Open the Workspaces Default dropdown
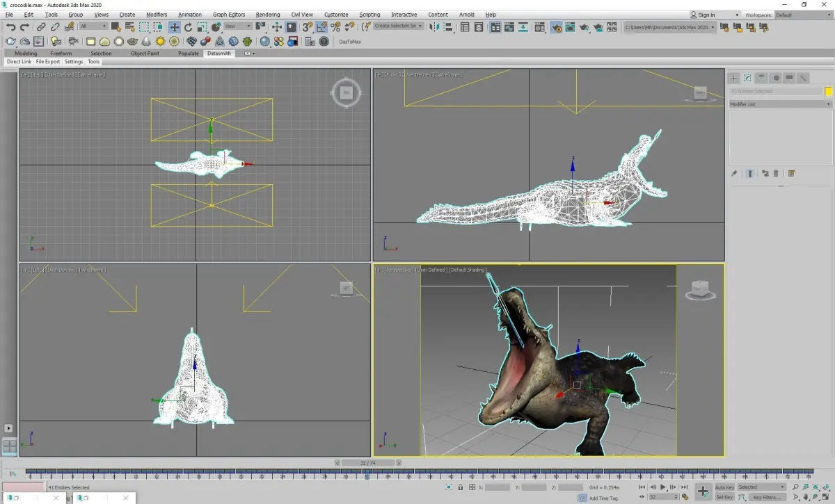Screen dimensions: 835x504 803,15
